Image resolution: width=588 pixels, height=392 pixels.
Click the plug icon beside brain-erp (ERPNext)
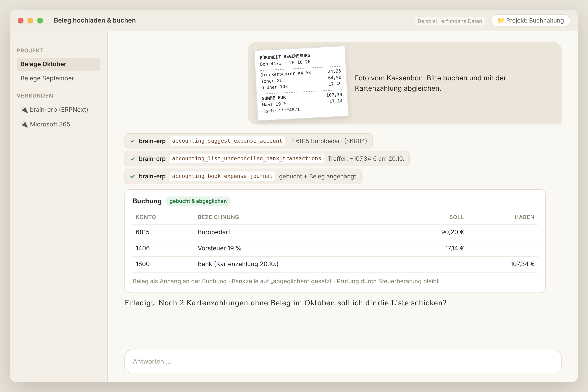pyautogui.click(x=24, y=110)
